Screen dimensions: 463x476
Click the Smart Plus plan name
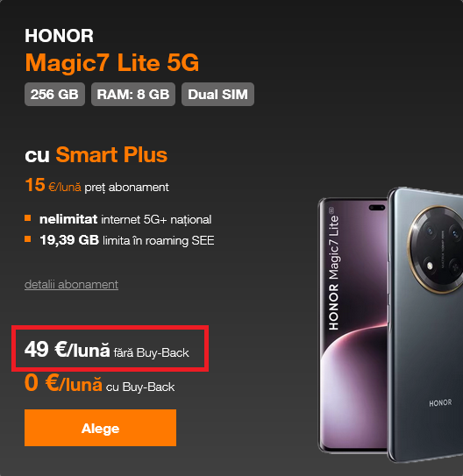(x=111, y=155)
